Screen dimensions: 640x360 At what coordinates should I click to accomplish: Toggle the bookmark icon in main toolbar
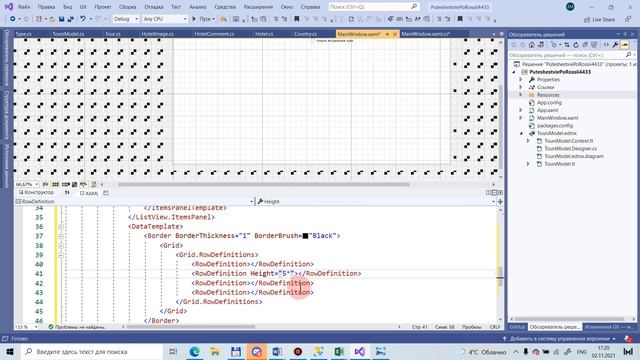click(x=297, y=19)
